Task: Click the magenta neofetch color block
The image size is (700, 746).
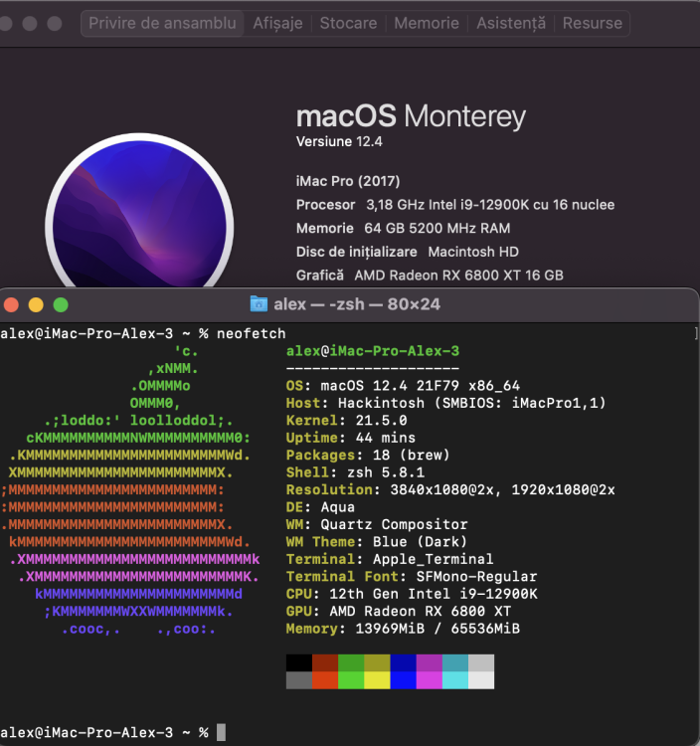Action: point(429,662)
